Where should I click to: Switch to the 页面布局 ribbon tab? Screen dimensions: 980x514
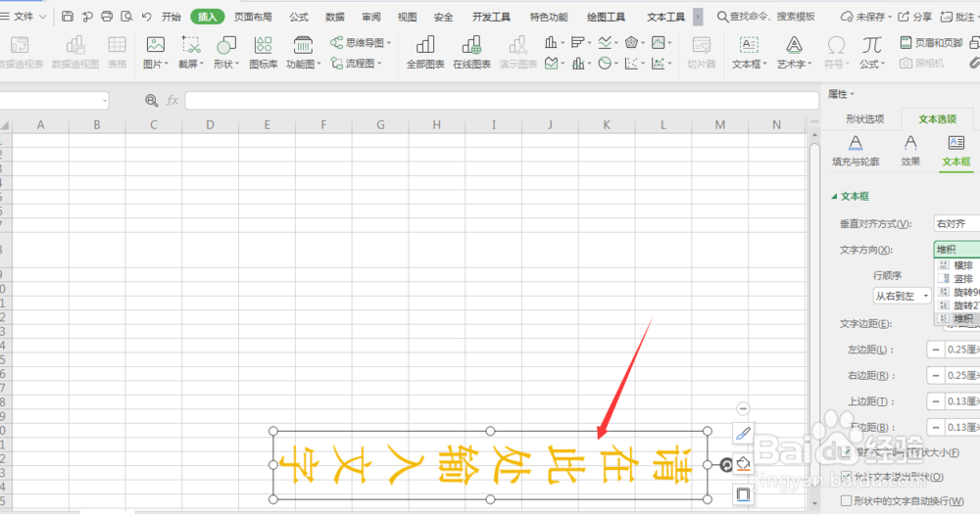tap(253, 17)
